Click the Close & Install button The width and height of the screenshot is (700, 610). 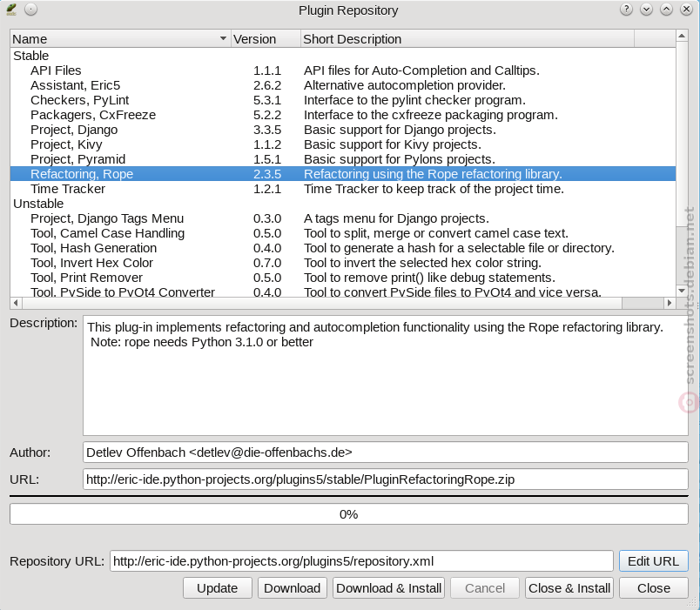tap(569, 588)
